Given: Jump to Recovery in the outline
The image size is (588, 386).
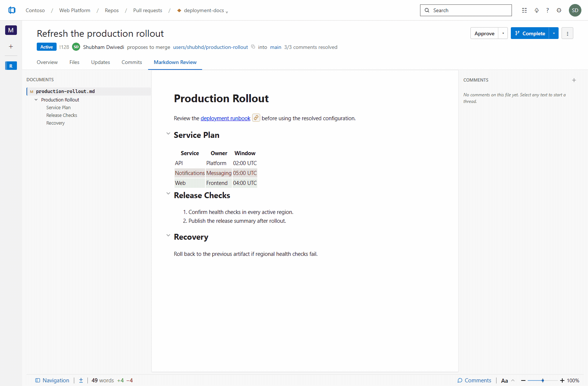Looking at the screenshot, I should click(x=55, y=123).
